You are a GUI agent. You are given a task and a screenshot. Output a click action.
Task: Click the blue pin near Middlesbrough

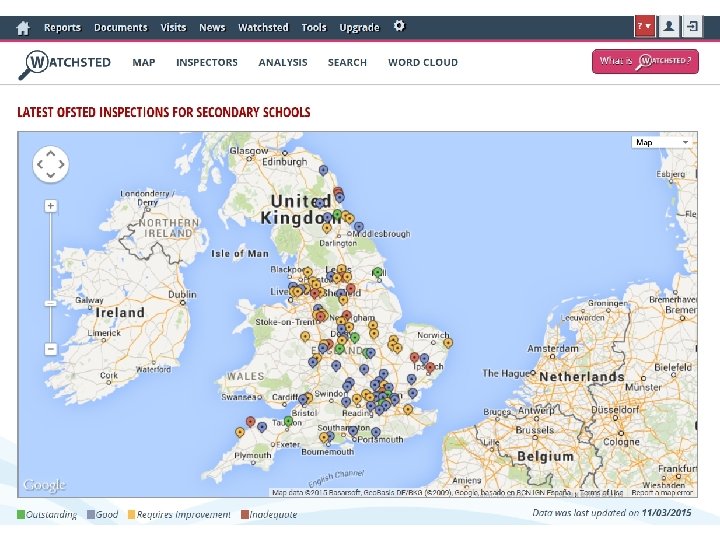pyautogui.click(x=359, y=227)
